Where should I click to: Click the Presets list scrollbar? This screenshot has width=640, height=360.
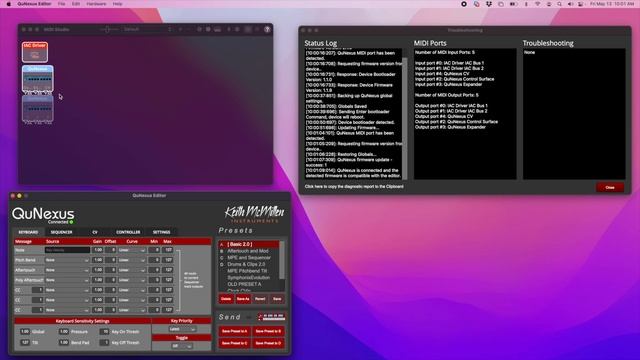click(282, 260)
